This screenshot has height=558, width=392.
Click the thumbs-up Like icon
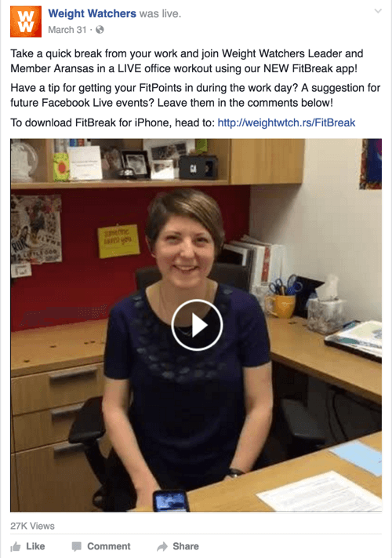tap(15, 546)
